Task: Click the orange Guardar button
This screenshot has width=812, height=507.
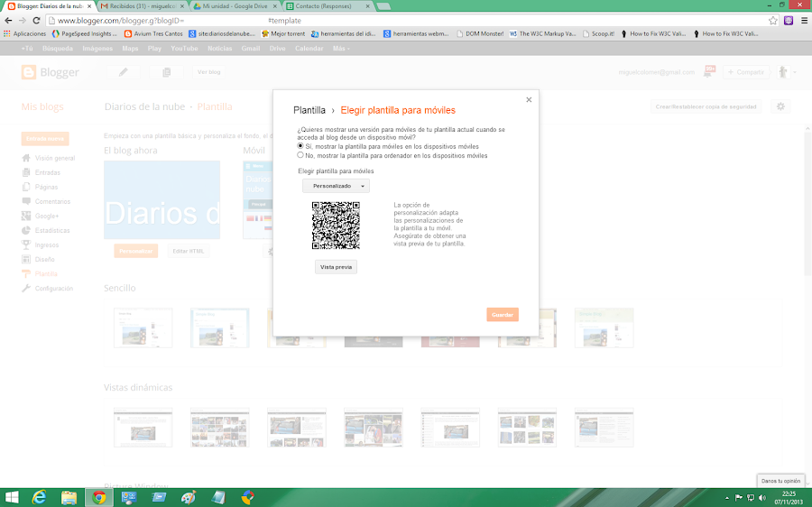Action: pyautogui.click(x=503, y=315)
